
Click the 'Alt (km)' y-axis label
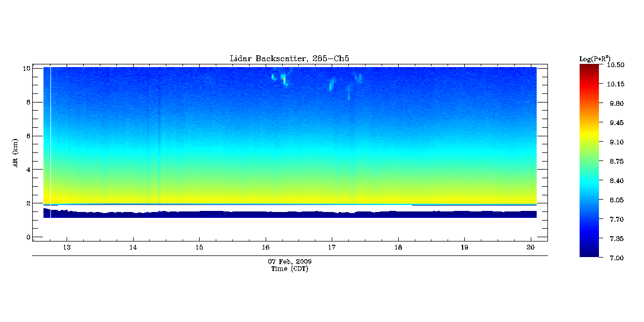16,152
